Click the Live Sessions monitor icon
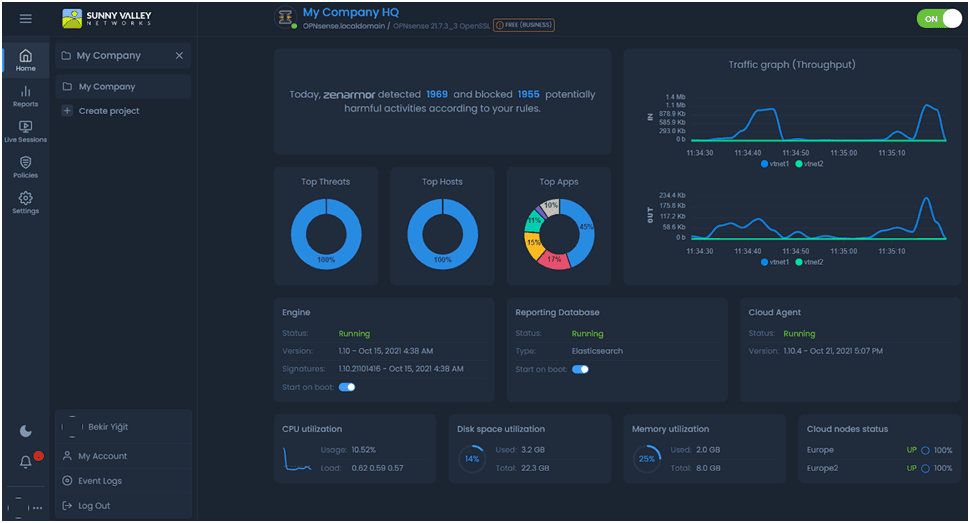Screen dimensions: 970x523 (25, 127)
